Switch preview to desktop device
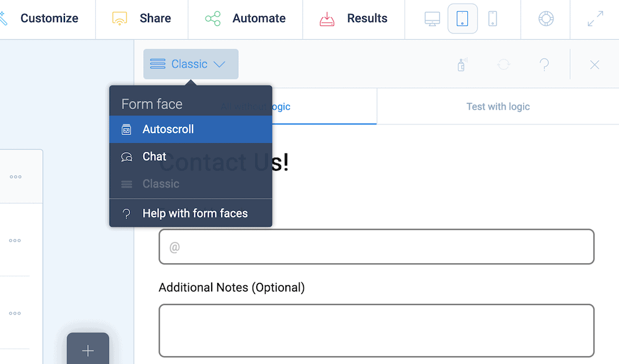Image resolution: width=619 pixels, height=364 pixels. coord(432,19)
